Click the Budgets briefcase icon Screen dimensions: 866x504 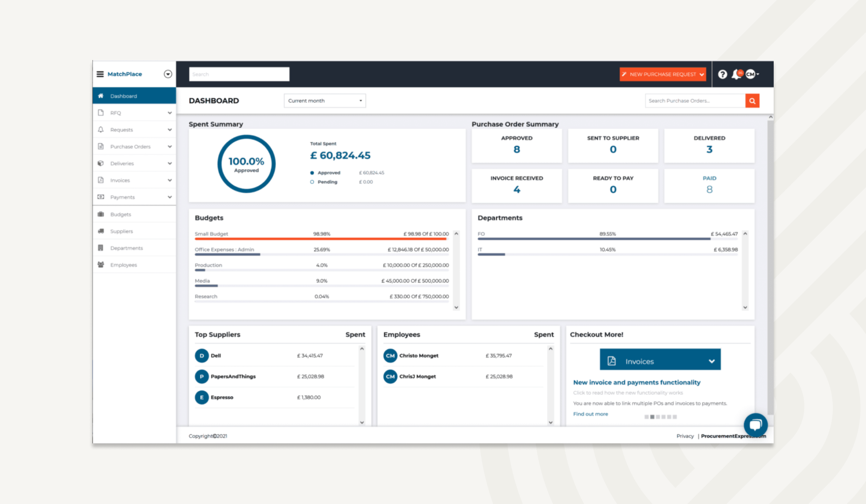tap(101, 214)
